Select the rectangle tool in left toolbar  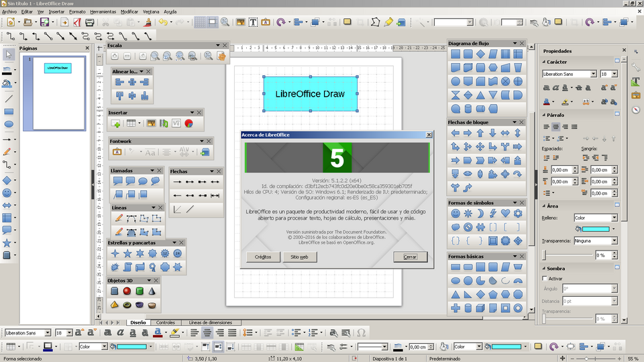pos(9,111)
